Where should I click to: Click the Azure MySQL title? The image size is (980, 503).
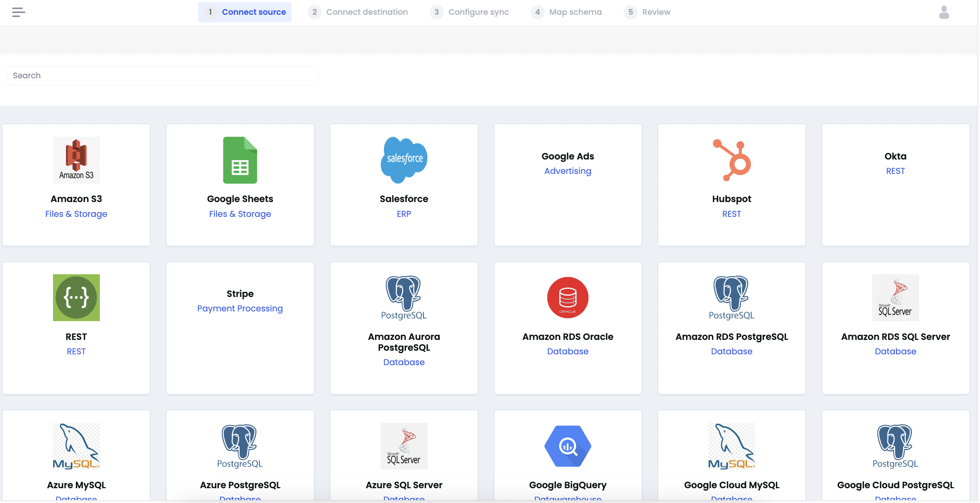[x=76, y=485]
